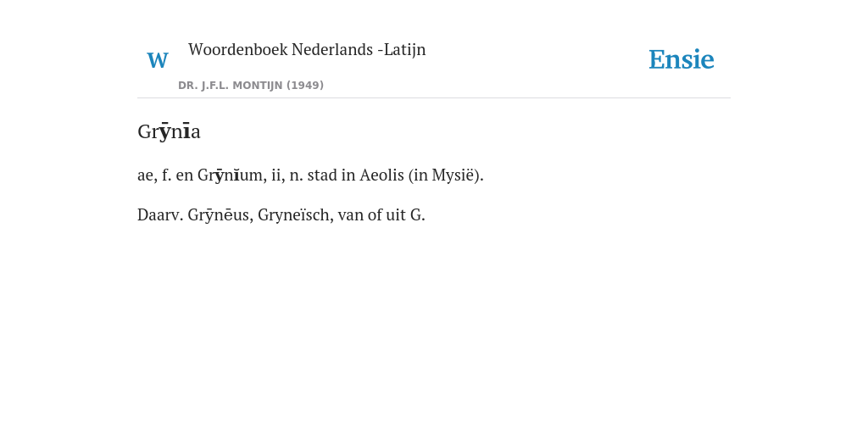Click the abbreviation Daarv.

[x=160, y=214]
